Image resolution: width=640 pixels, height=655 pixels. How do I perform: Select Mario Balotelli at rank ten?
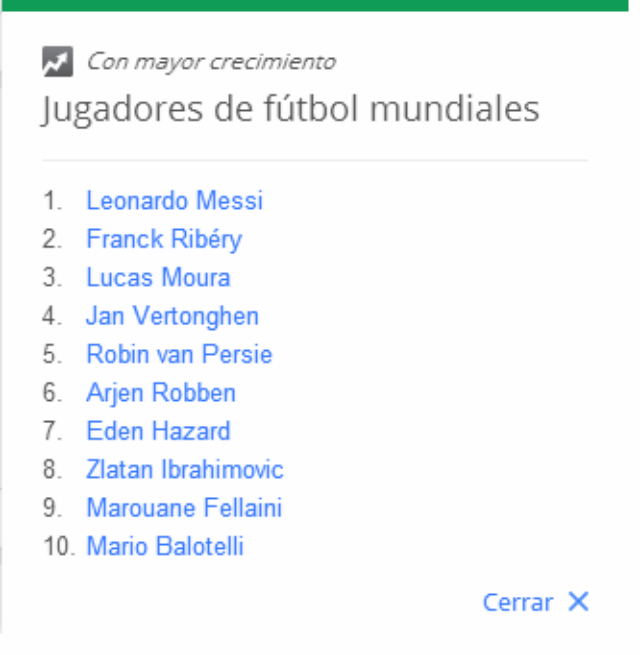pyautogui.click(x=165, y=547)
